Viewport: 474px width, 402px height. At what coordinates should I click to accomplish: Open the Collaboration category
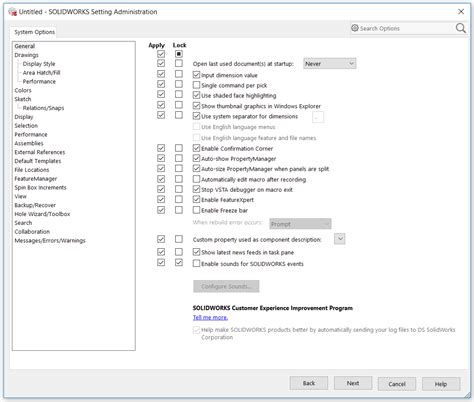tap(32, 232)
